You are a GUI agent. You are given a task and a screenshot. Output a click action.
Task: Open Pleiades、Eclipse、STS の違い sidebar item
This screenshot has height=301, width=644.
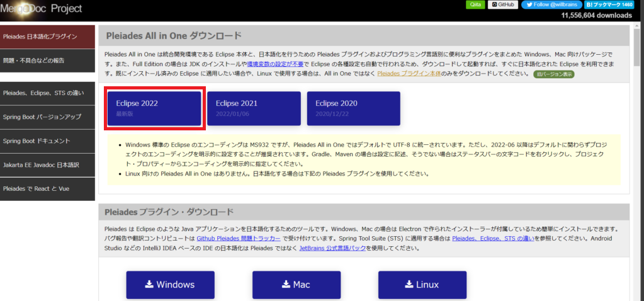pos(47,93)
